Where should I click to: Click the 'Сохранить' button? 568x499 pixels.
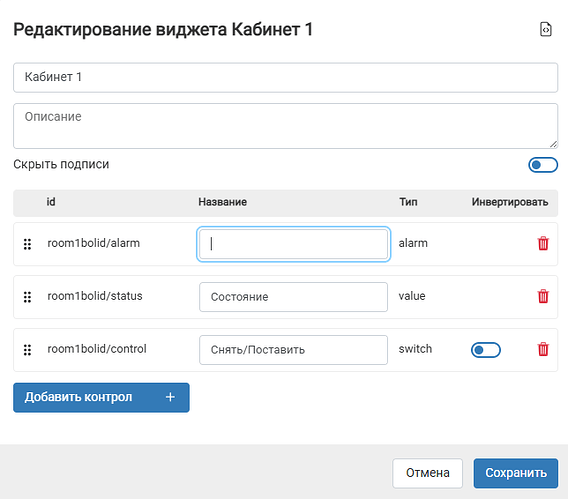516,473
